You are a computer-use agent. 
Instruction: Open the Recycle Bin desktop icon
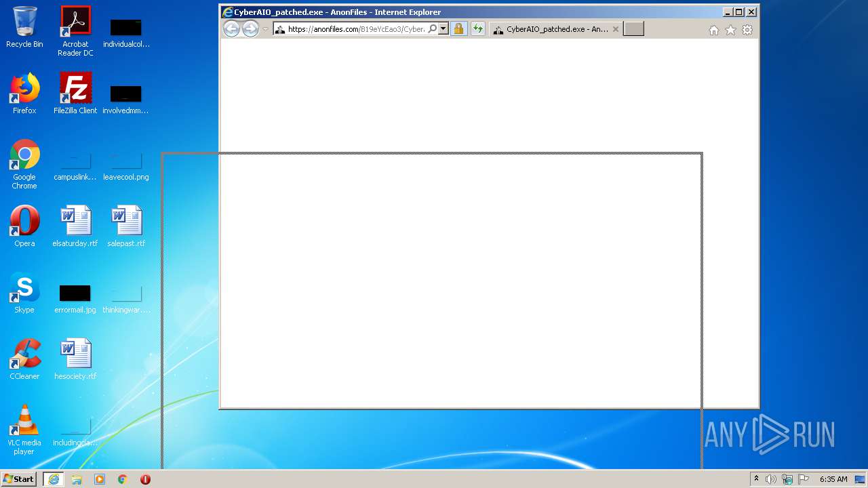point(24,28)
